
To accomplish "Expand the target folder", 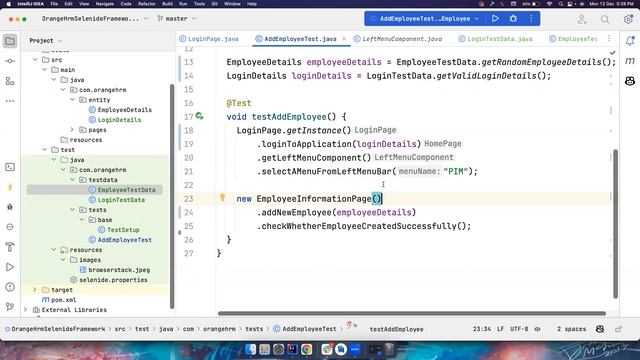I will [35, 290].
